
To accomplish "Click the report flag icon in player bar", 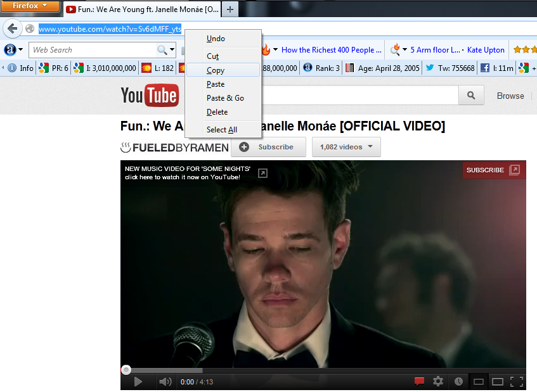I will 418,381.
